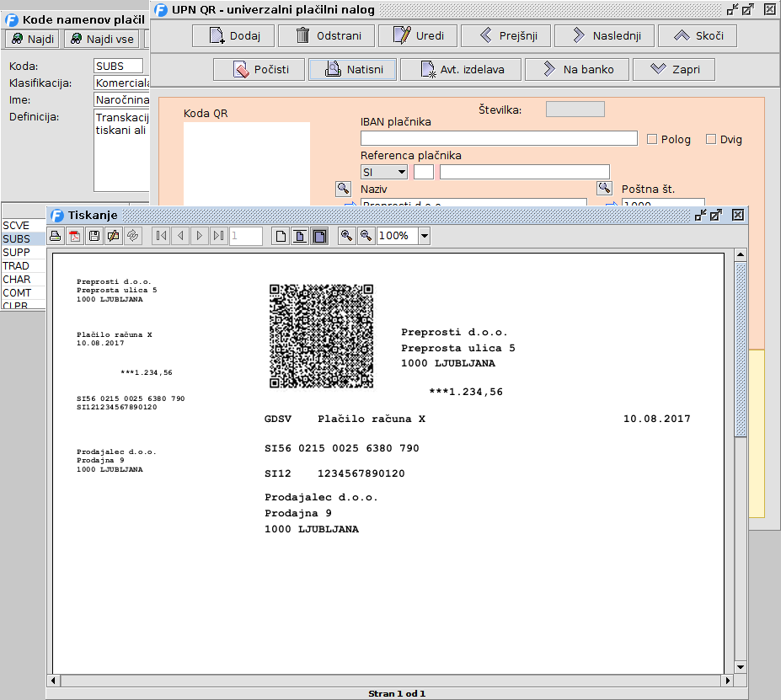The height and width of the screenshot is (700, 781).
Task: Click the minimize icon of UPN QR window
Action: [x=732, y=9]
